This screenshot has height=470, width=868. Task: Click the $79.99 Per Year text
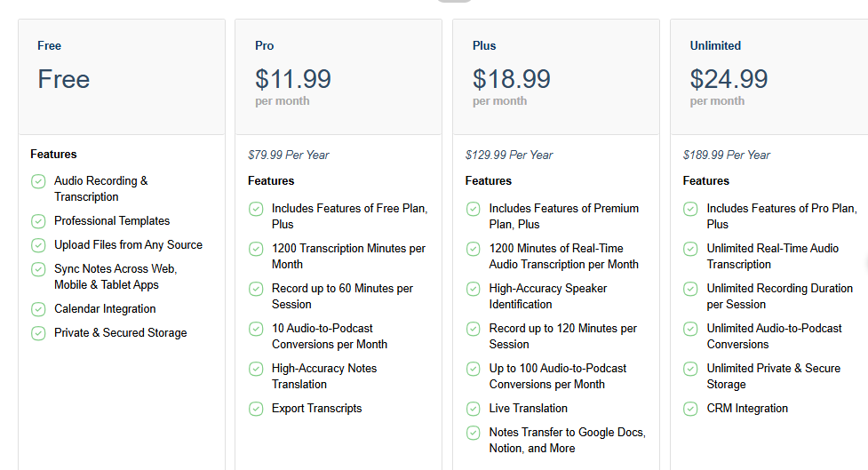(x=289, y=155)
